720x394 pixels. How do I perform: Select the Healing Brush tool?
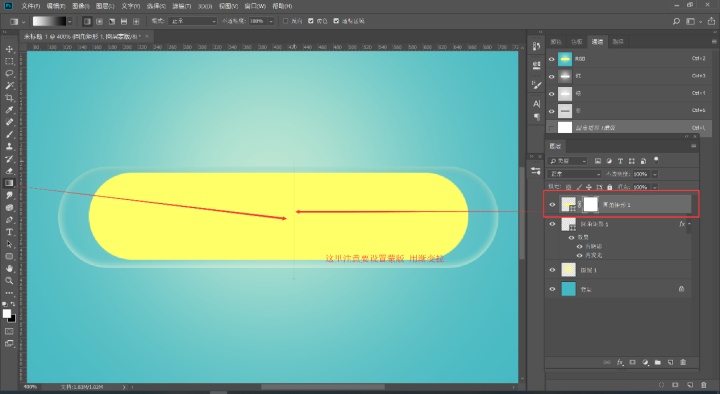tap(9, 122)
